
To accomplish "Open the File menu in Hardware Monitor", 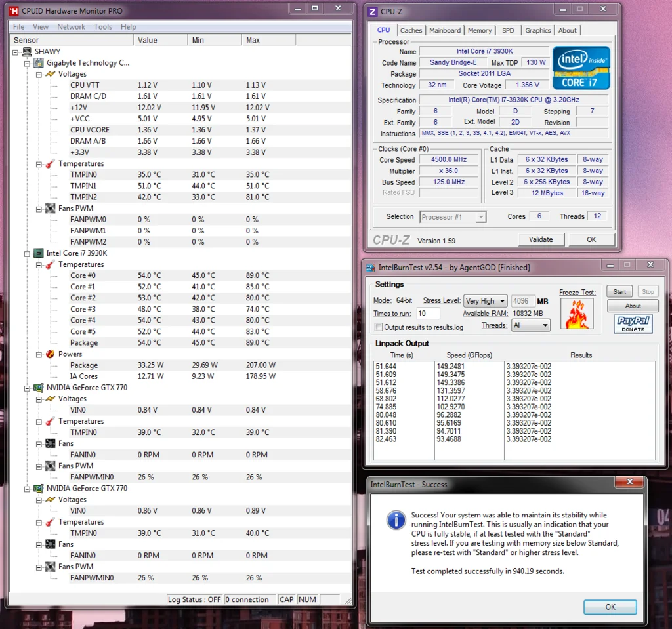I will 18,27.
